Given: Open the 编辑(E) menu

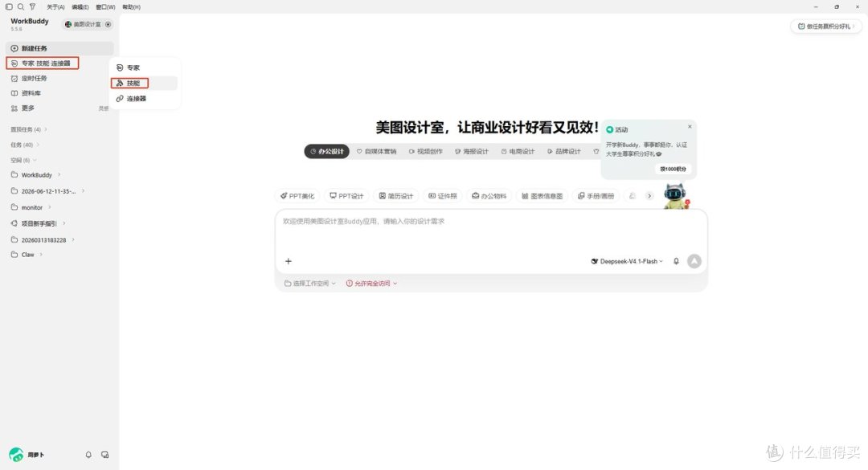Looking at the screenshot, I should click(80, 7).
